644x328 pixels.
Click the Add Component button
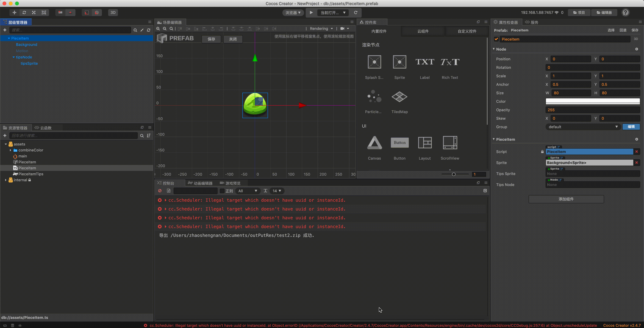(x=566, y=199)
